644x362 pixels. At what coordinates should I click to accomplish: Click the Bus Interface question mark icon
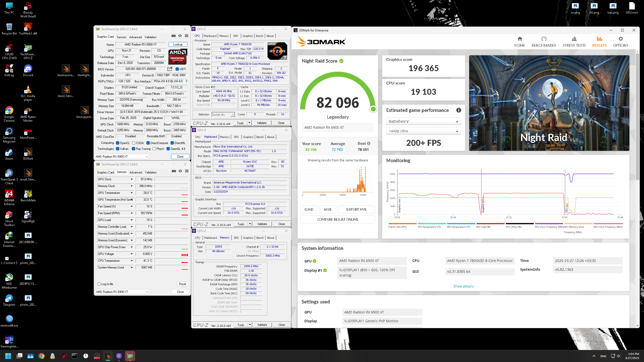tap(186, 81)
